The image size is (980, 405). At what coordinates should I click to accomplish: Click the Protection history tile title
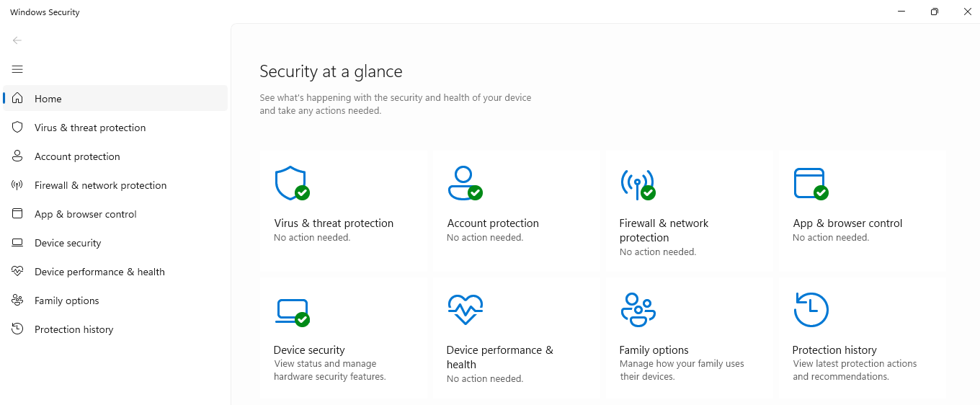(834, 350)
